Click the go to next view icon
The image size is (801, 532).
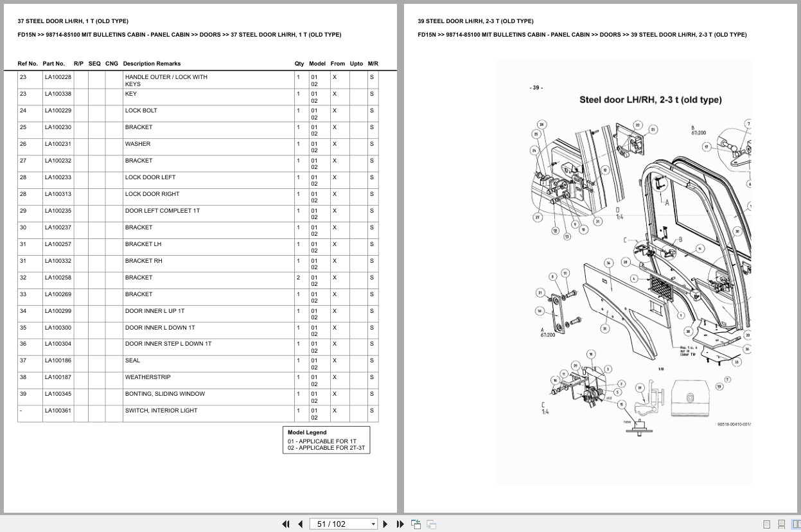click(x=431, y=524)
